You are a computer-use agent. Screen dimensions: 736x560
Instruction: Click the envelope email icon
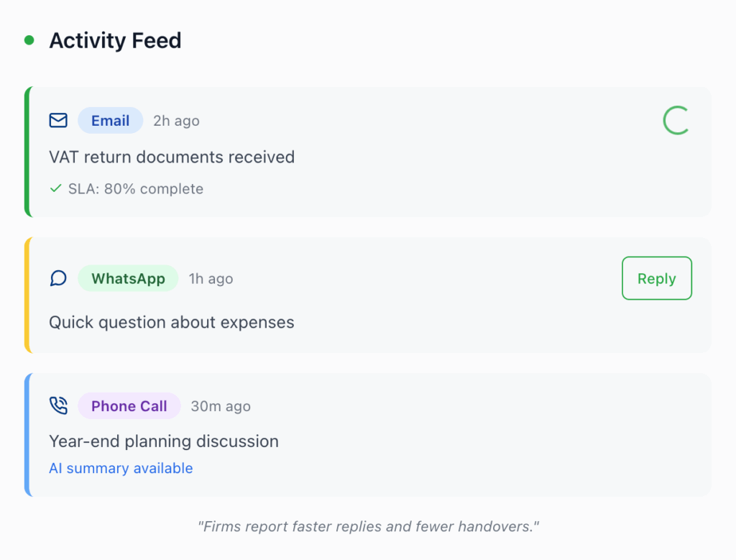coord(58,121)
